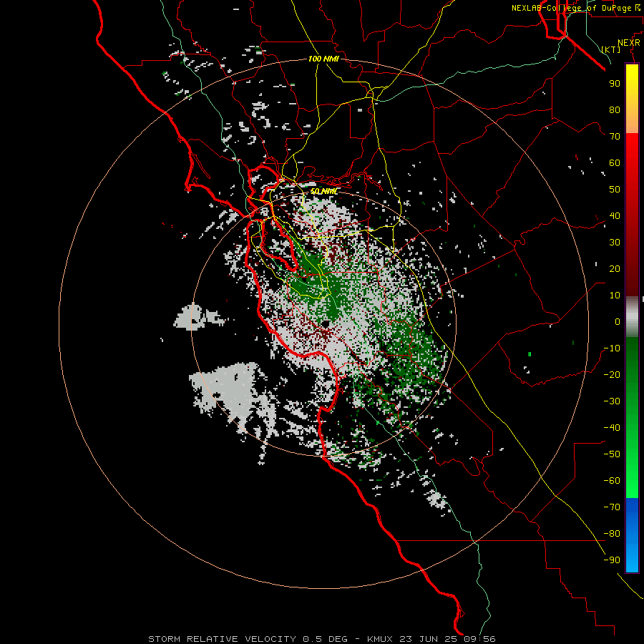Pick the bright red segment of velocity color bar
The height and width of the screenshot is (644, 644).
[632, 161]
